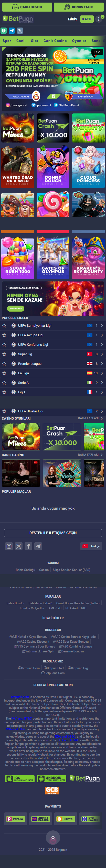Click the footer Telegram icon beside Facebook

(x=38, y=546)
